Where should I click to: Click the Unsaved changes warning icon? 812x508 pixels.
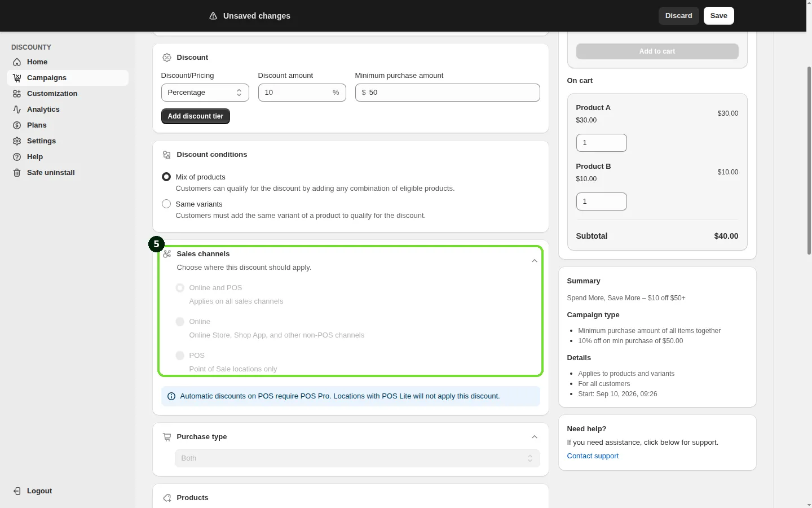pos(213,16)
